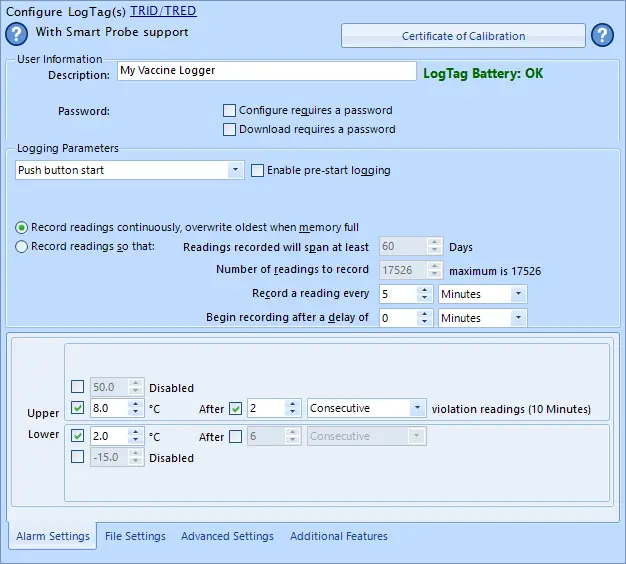Switch to the File Settings tab
Screen dimensions: 626x564
click(135, 536)
